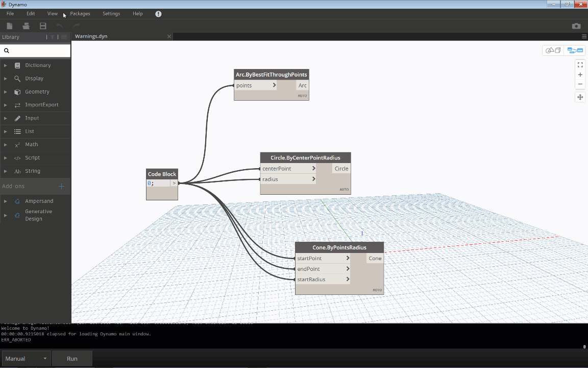Click the console scrollbar thumb
Image resolution: width=588 pixels, height=368 pixels.
(x=584, y=346)
